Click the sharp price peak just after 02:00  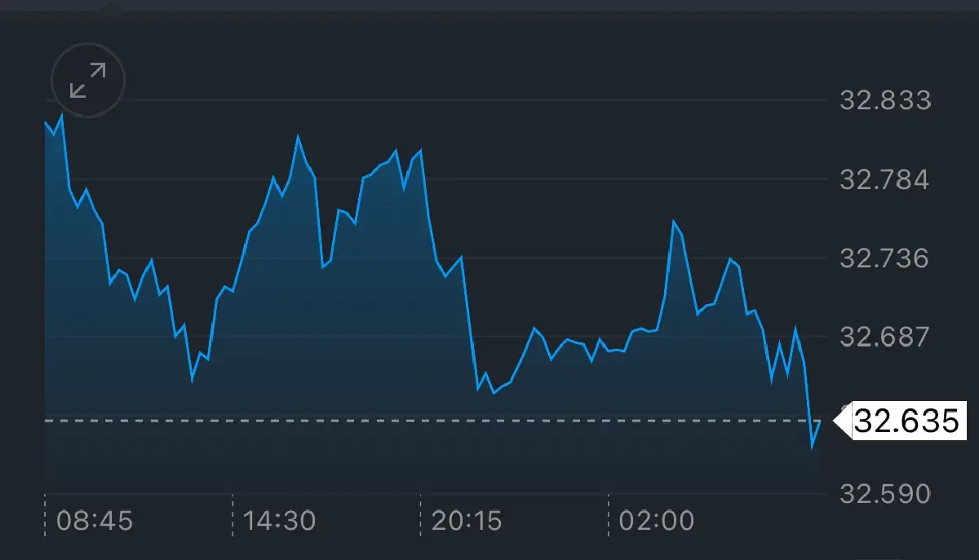[x=674, y=222]
